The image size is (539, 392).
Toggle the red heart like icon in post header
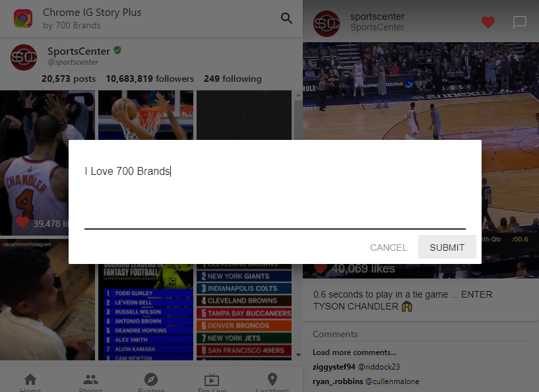488,22
